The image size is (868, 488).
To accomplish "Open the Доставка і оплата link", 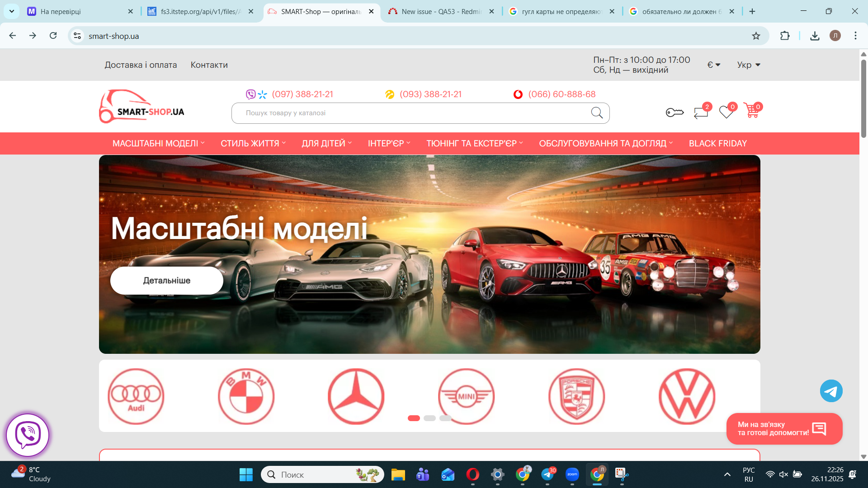I will [141, 65].
